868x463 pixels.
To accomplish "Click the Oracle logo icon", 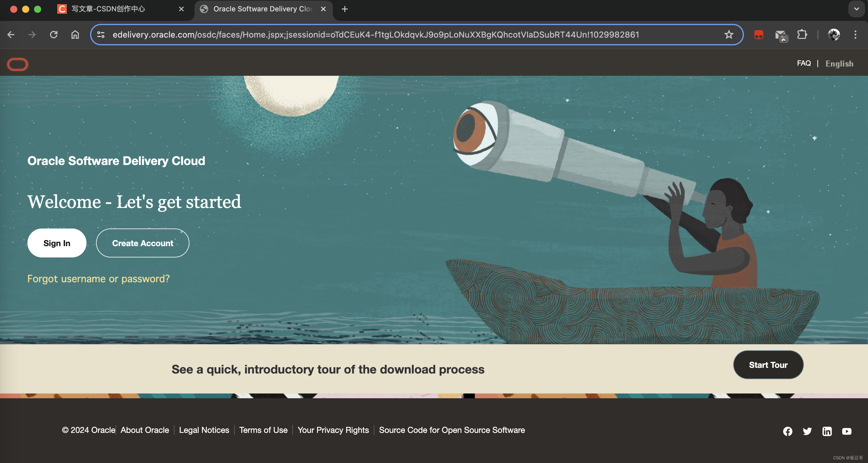I will 18,64.
